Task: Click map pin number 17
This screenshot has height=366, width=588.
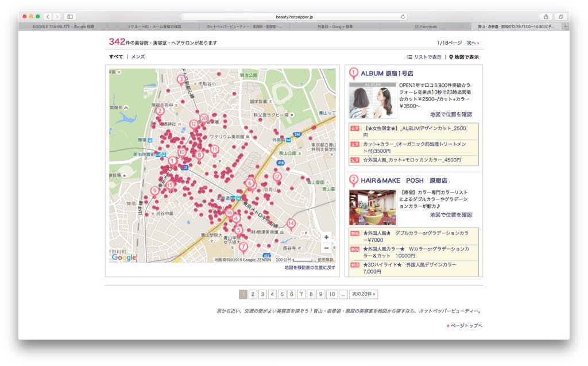Action: 277,177
